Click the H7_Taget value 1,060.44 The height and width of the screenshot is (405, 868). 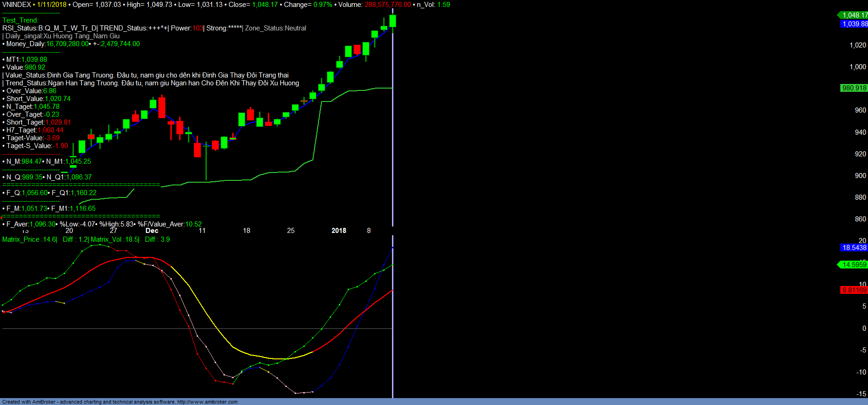coord(51,130)
